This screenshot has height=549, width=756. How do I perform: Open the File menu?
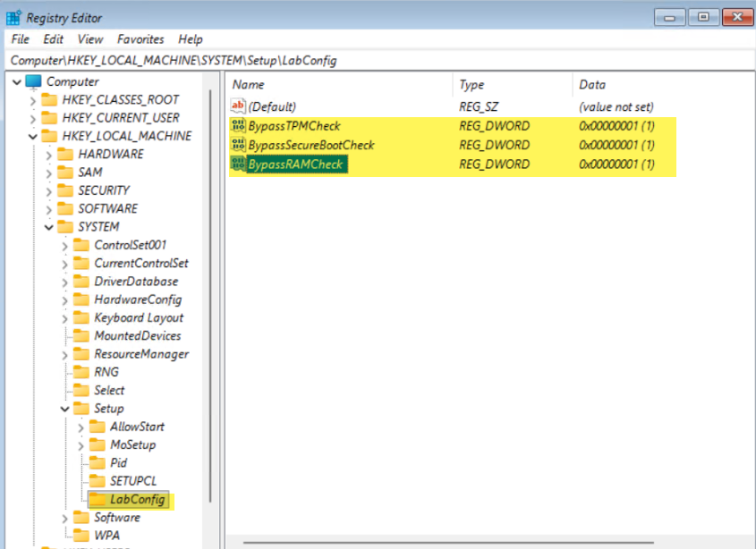click(20, 39)
